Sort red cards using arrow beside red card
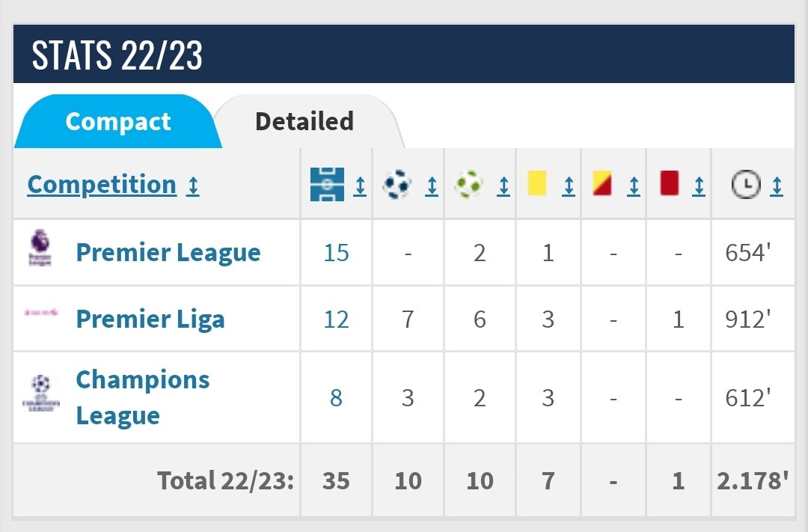The width and height of the screenshot is (808, 532). click(698, 186)
